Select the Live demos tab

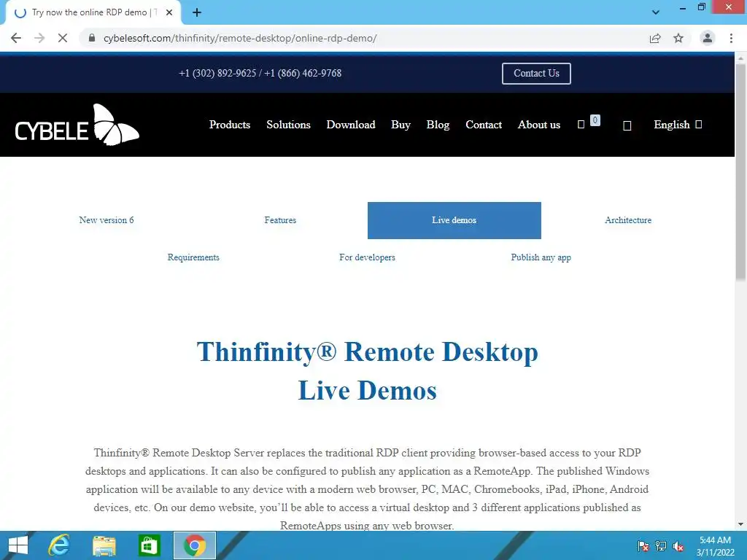click(x=454, y=220)
